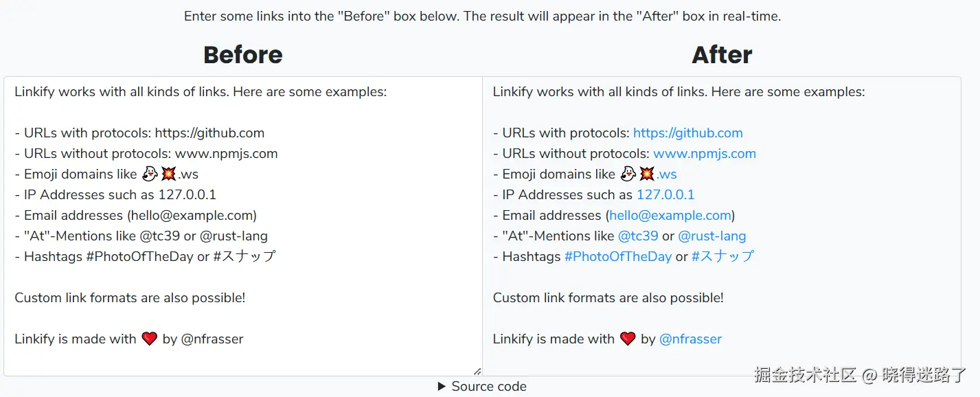Click the After heading
980x397 pixels.
[722, 55]
